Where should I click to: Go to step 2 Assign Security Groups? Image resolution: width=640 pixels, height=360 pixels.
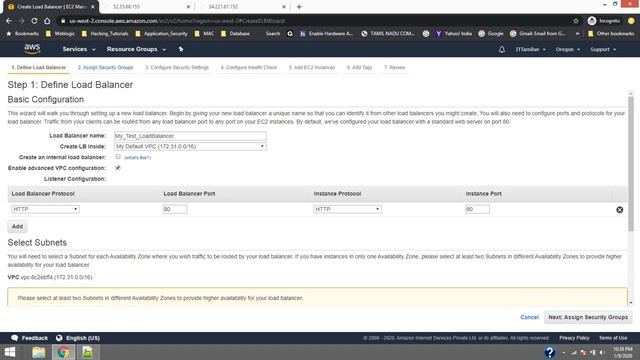105,67
